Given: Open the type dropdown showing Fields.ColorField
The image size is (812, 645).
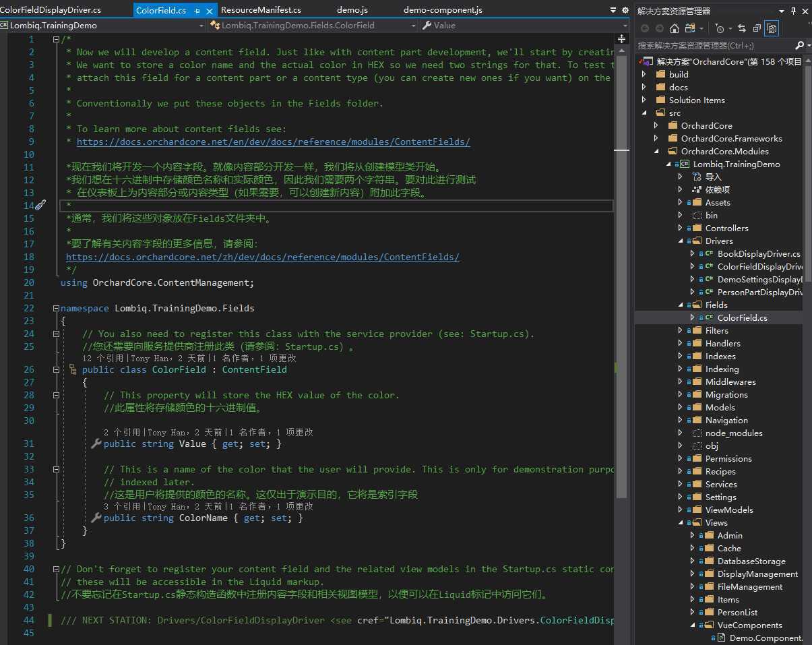Looking at the screenshot, I should pos(414,25).
